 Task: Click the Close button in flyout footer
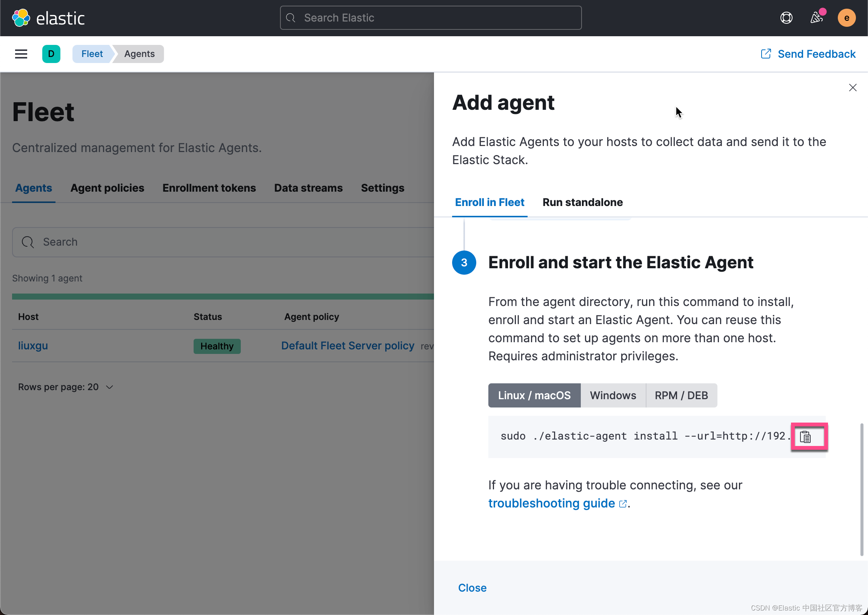coord(472,587)
